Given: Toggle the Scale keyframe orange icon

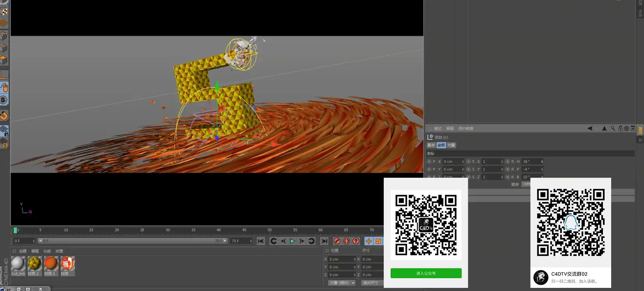Looking at the screenshot, I should pyautogui.click(x=378, y=241).
